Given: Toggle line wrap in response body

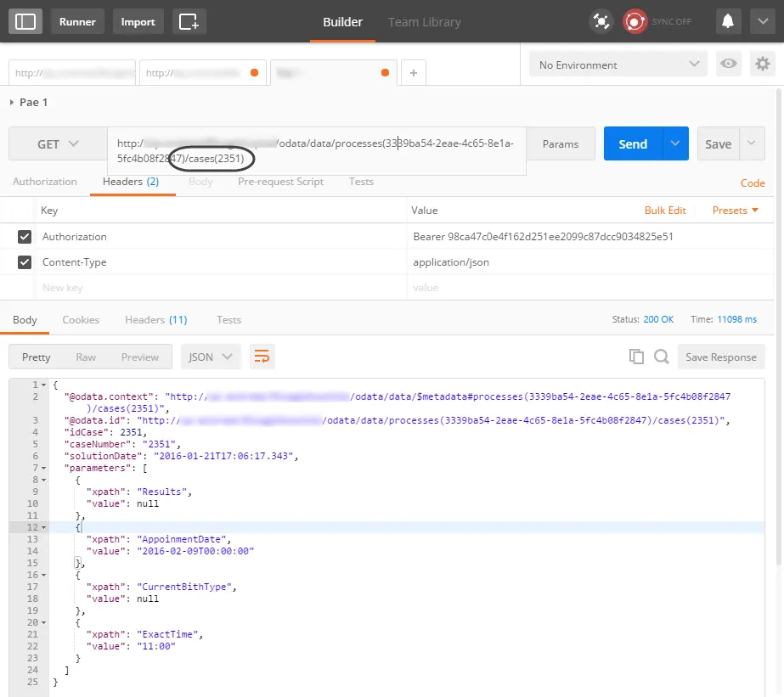Looking at the screenshot, I should coord(262,357).
